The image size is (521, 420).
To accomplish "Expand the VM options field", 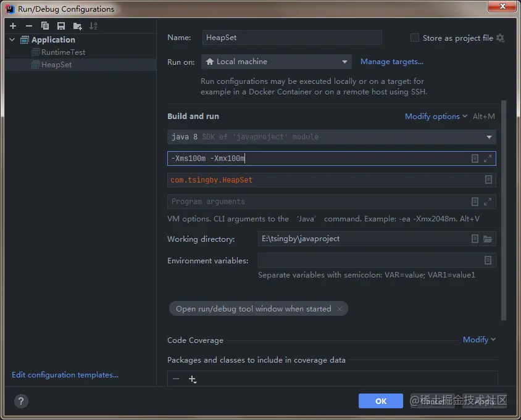I will pyautogui.click(x=488, y=159).
